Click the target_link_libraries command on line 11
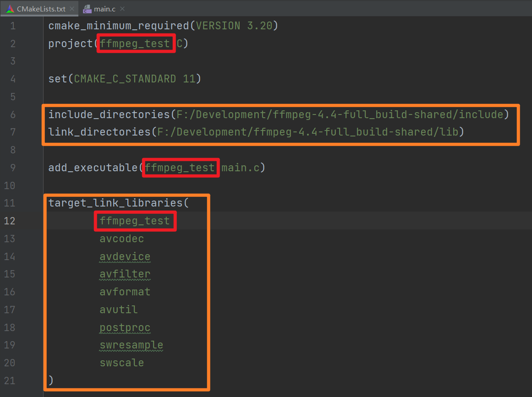This screenshot has height=397, width=532. click(115, 202)
